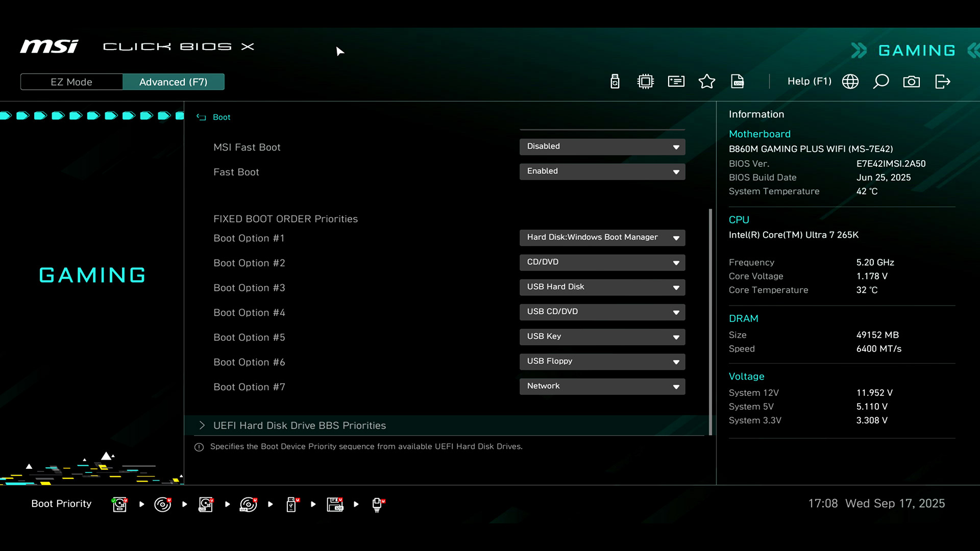Click the exit door icon
980x551 pixels.
[942, 82]
